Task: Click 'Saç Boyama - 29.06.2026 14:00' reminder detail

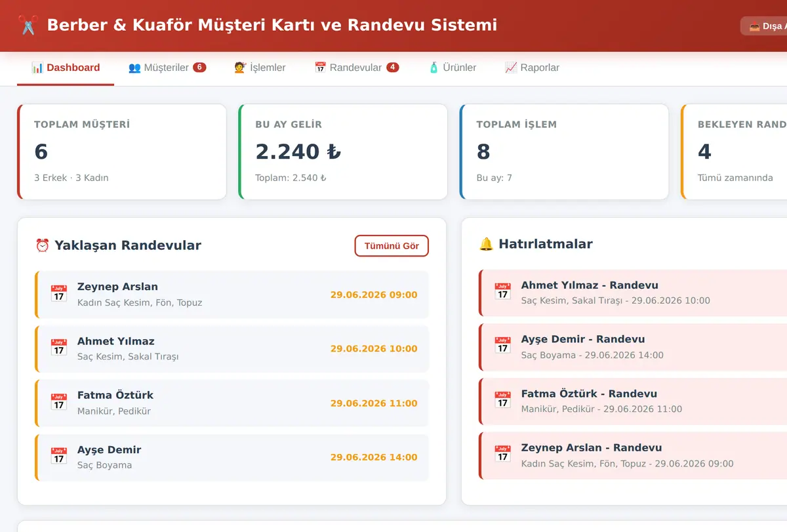Action: pyautogui.click(x=592, y=355)
